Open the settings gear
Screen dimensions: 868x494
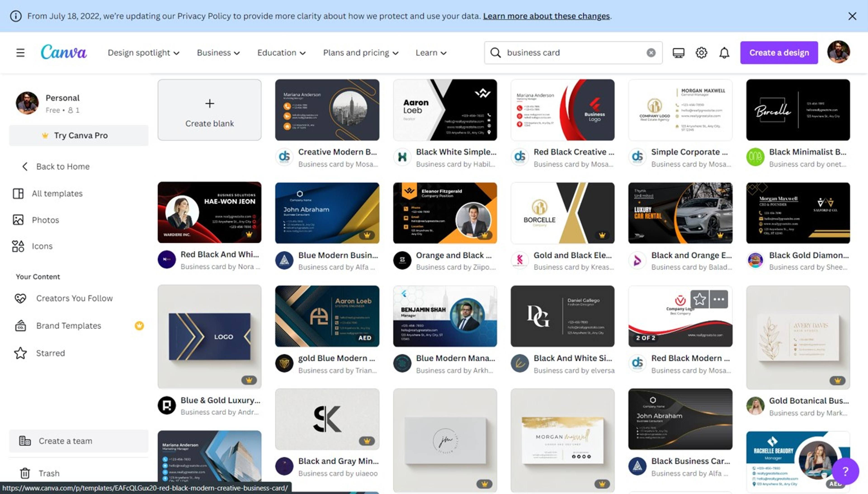tap(701, 52)
